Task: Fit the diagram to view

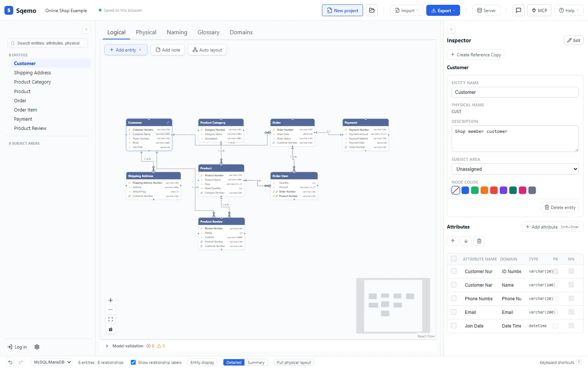Action: coord(111,319)
